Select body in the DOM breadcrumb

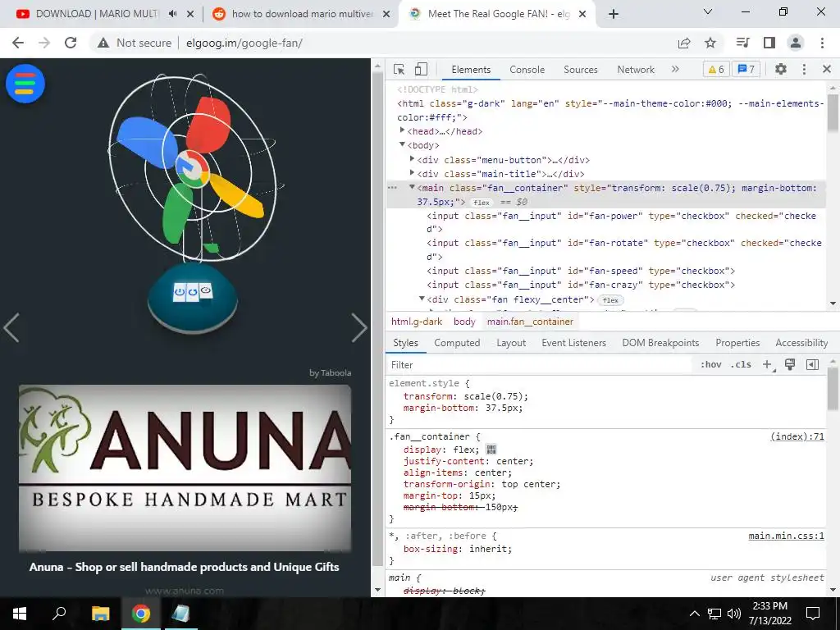(x=464, y=322)
